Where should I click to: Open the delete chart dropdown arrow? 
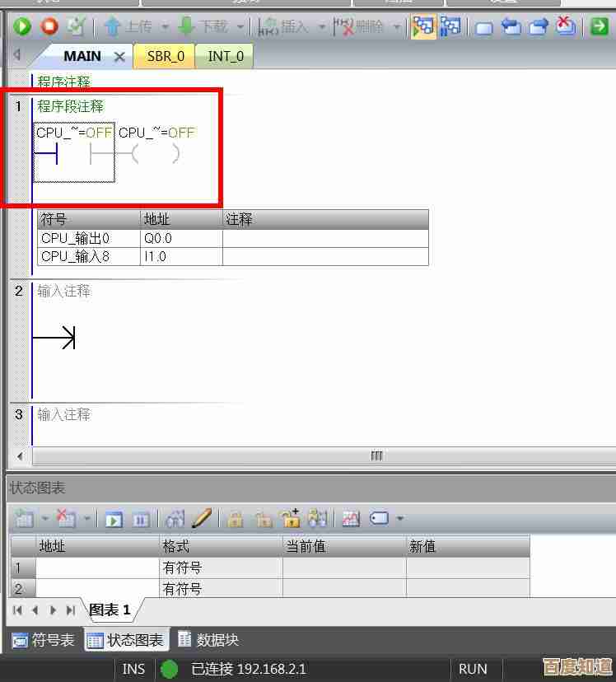click(87, 518)
